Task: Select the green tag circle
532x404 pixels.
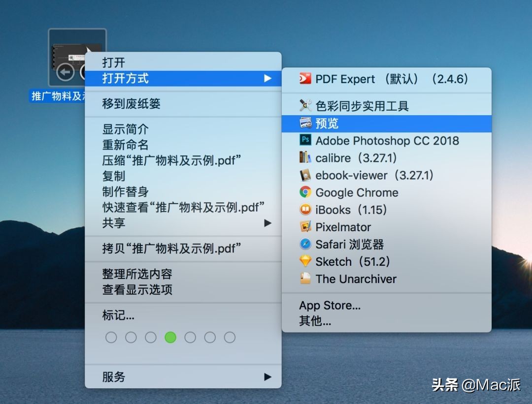Action: (x=170, y=338)
